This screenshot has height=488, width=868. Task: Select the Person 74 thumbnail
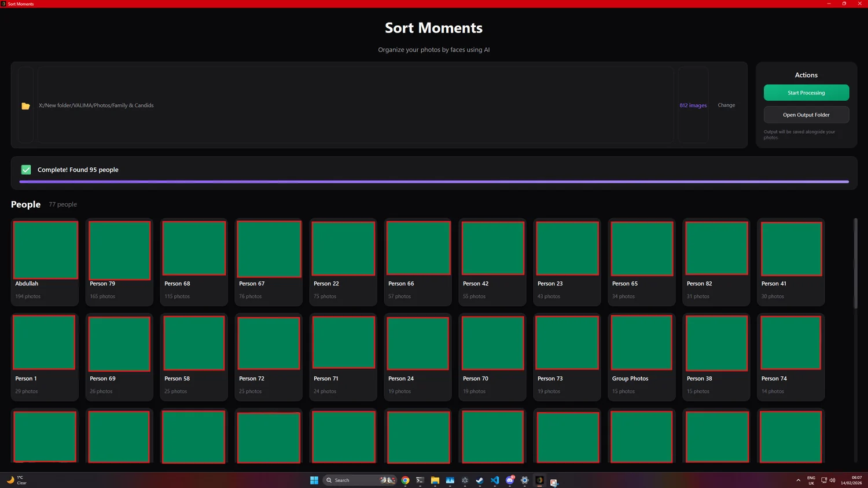pos(791,343)
